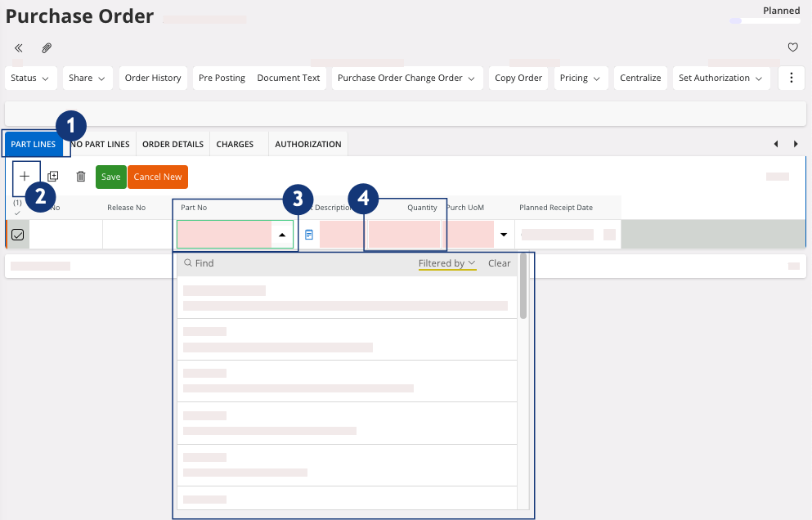Add a new part line with plus icon
This screenshot has width=812, height=520.
click(25, 177)
